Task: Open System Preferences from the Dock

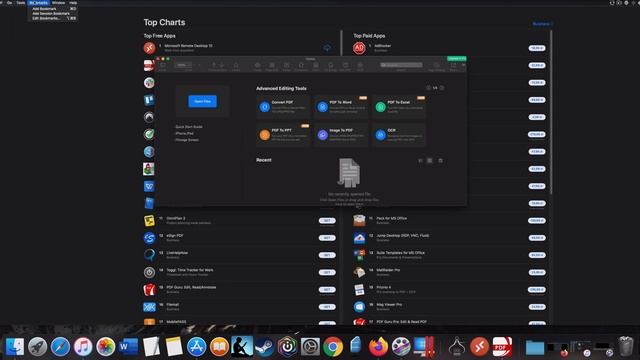Action: (x=310, y=347)
